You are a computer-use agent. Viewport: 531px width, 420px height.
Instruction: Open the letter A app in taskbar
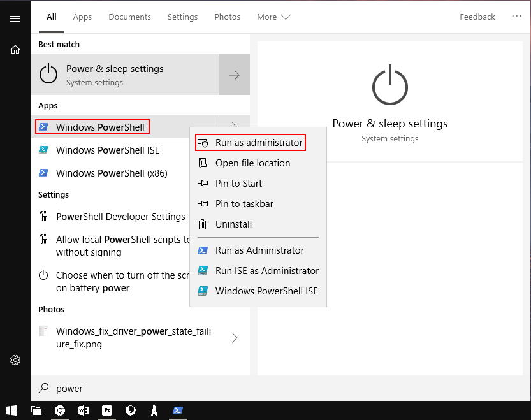(154, 410)
